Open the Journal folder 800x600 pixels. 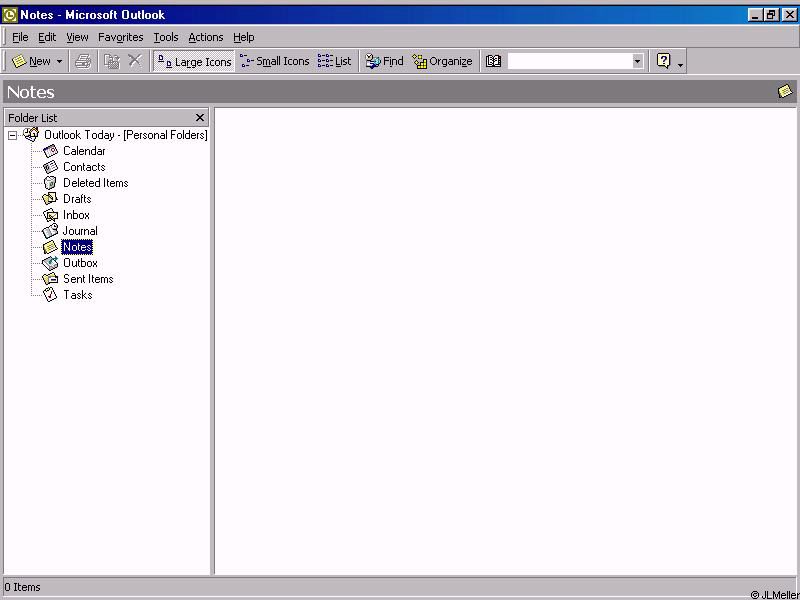80,231
